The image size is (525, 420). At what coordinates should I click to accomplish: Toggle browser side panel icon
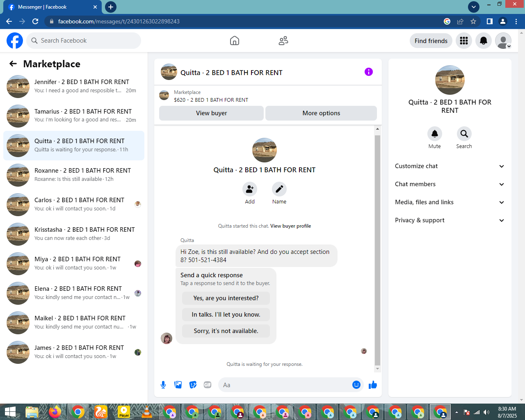pos(490,21)
